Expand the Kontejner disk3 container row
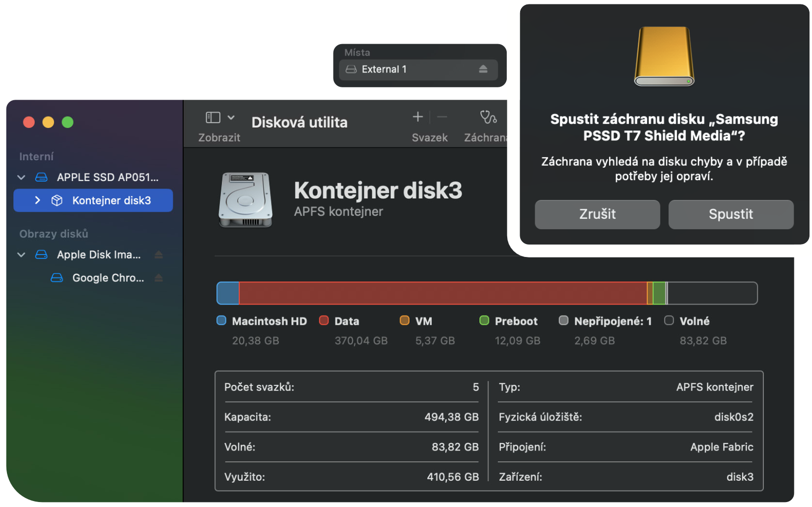This screenshot has height=507, width=812. coord(37,200)
